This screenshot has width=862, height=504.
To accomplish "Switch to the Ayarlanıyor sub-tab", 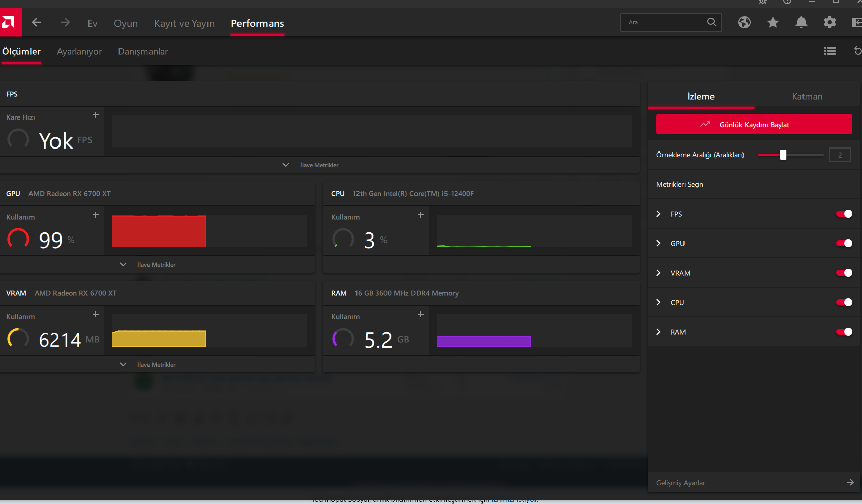I will point(79,51).
